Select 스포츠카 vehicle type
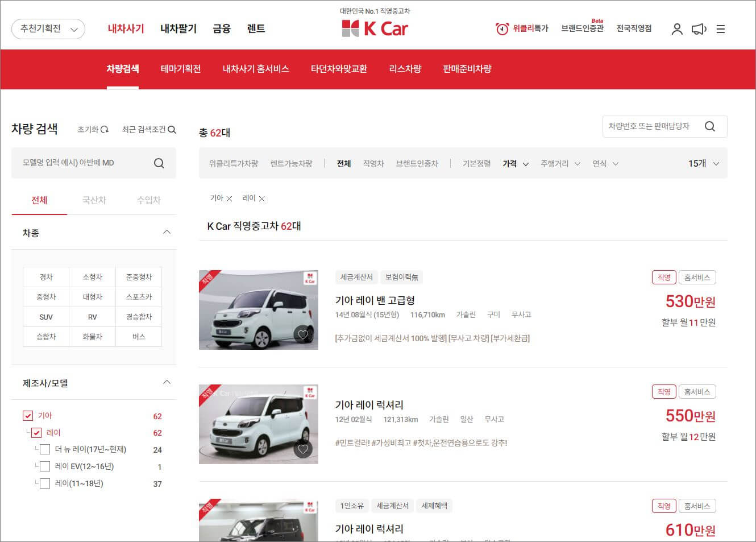Image resolution: width=756 pixels, height=542 pixels. pos(139,297)
